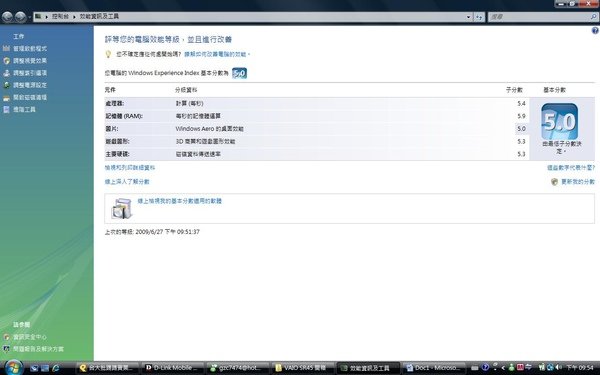
Task: Expand the recent pages arrow beside Forward
Action: 29,17
